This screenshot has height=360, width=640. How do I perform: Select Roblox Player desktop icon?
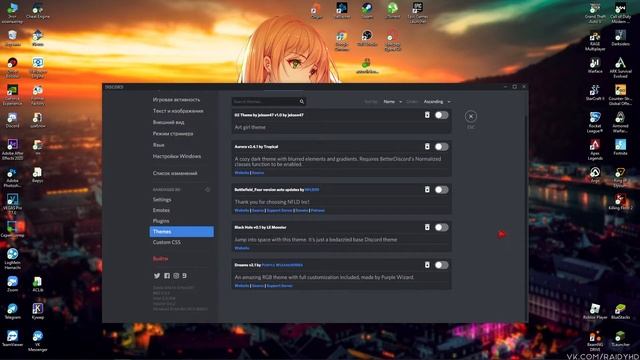(x=595, y=311)
